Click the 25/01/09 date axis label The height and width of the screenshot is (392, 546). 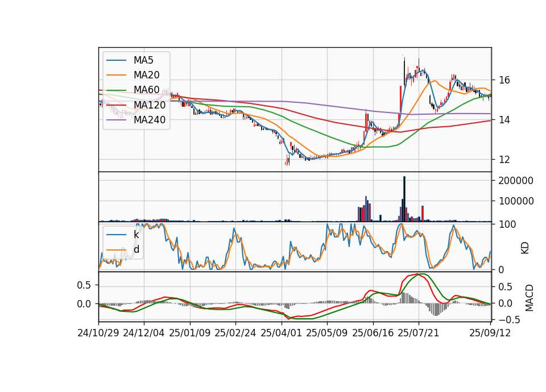[x=190, y=333]
